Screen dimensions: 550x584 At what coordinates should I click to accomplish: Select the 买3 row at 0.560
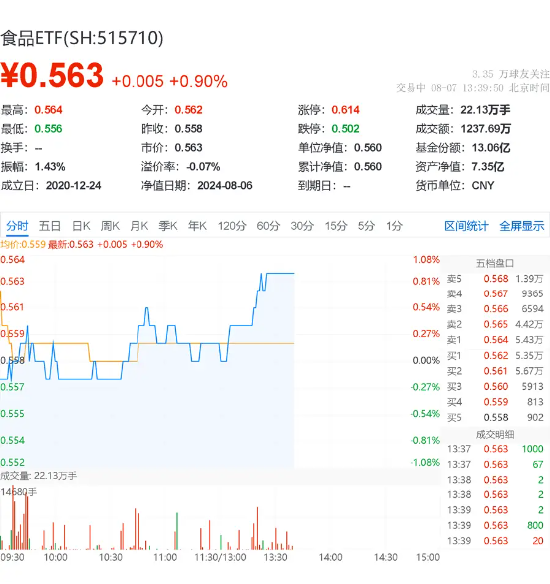[x=495, y=387]
